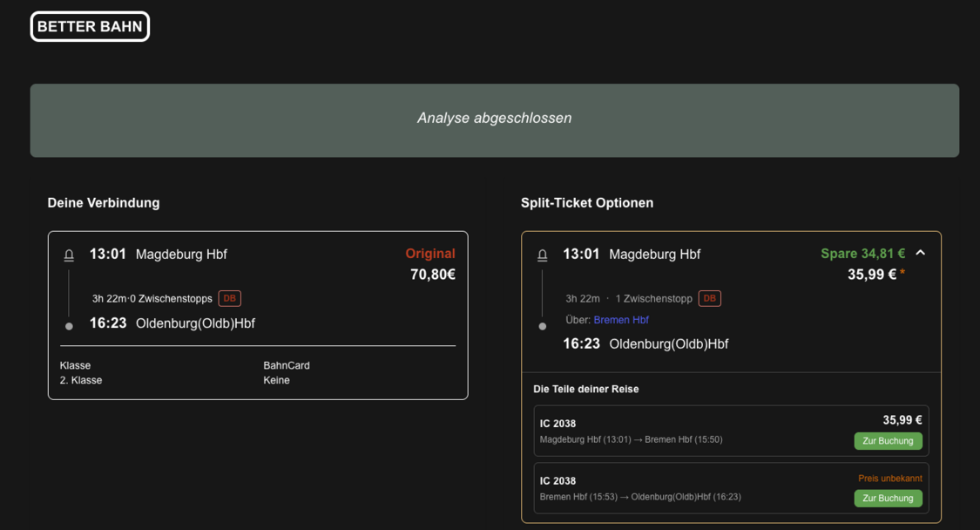Click the departure bell icon in the split-ticket option
The image size is (980, 530).
click(x=542, y=255)
